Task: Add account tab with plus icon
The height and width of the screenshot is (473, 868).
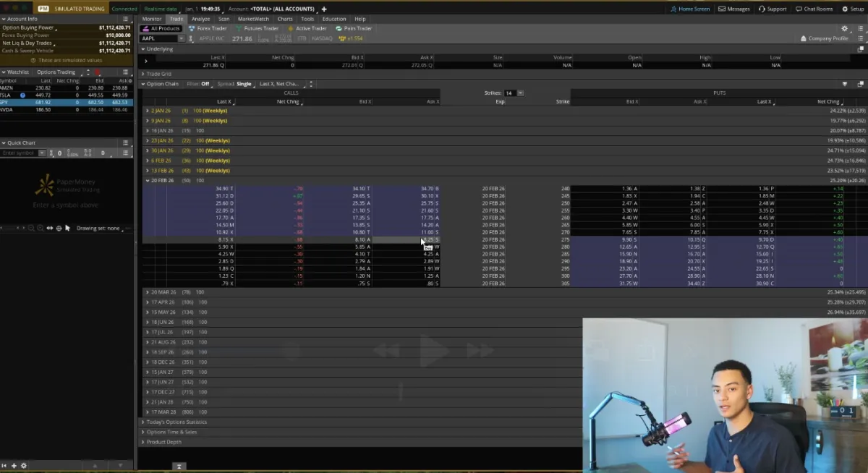Action: pos(324,9)
